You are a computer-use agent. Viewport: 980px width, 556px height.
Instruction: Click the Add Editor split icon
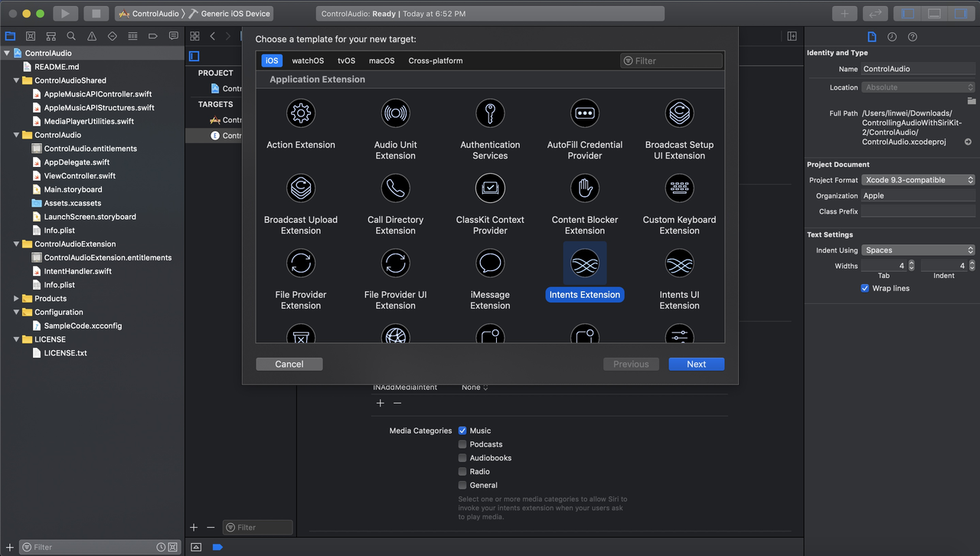[792, 36]
